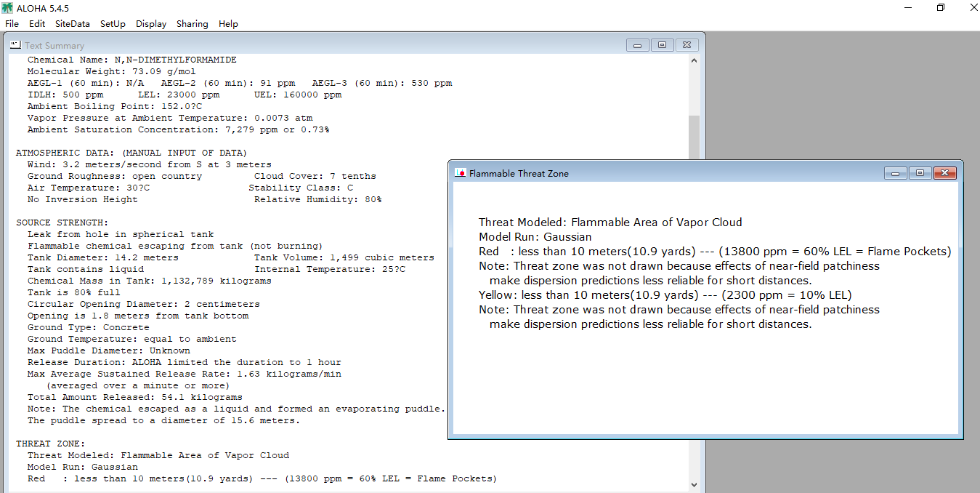Click 'Leak from hole in spherical tank' line
This screenshot has height=493, width=980.
point(120,234)
